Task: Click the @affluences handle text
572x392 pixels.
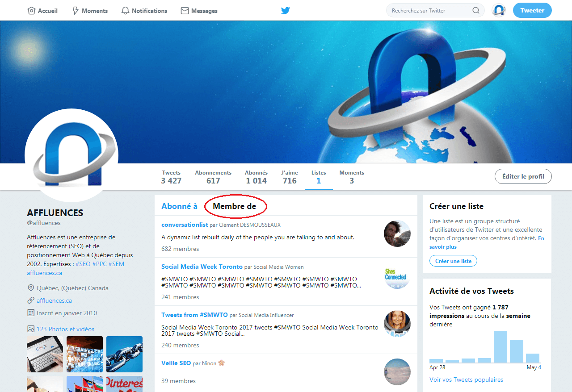Action: click(x=43, y=223)
